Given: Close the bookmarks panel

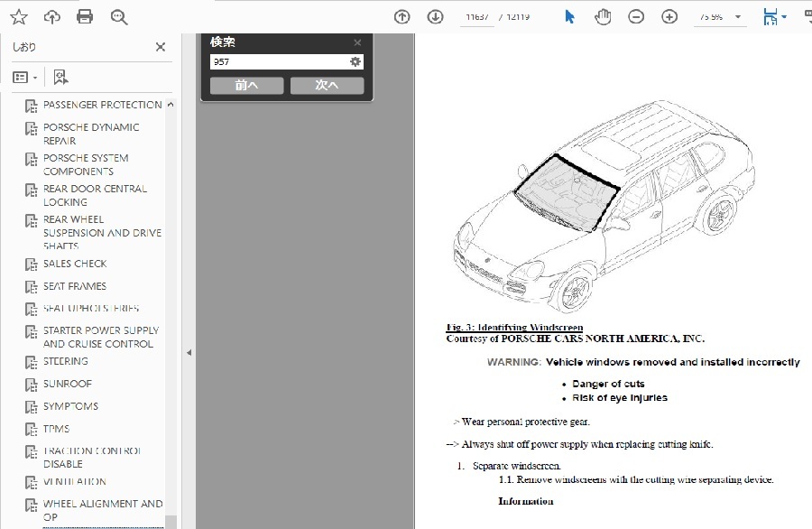Looking at the screenshot, I should click(161, 47).
